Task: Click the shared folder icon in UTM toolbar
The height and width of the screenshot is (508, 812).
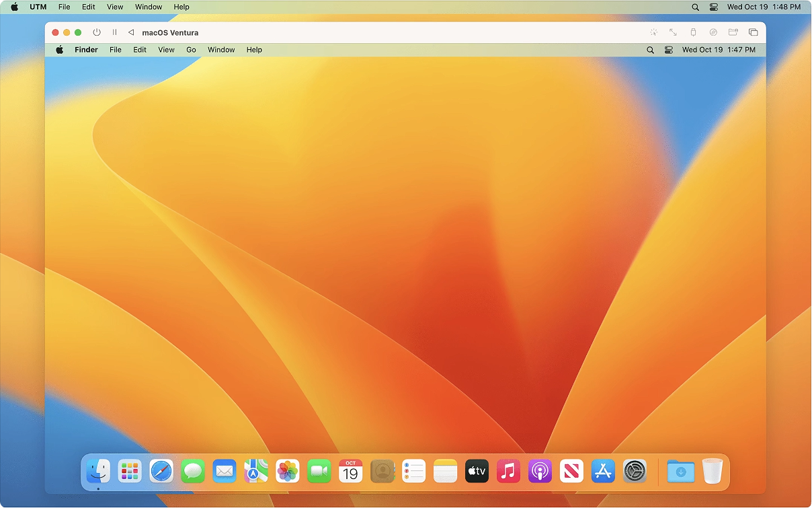Action: pos(733,32)
